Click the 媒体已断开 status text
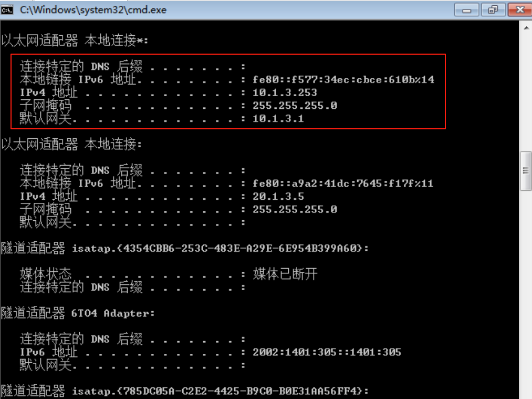The width and height of the screenshot is (532, 399). click(x=285, y=274)
